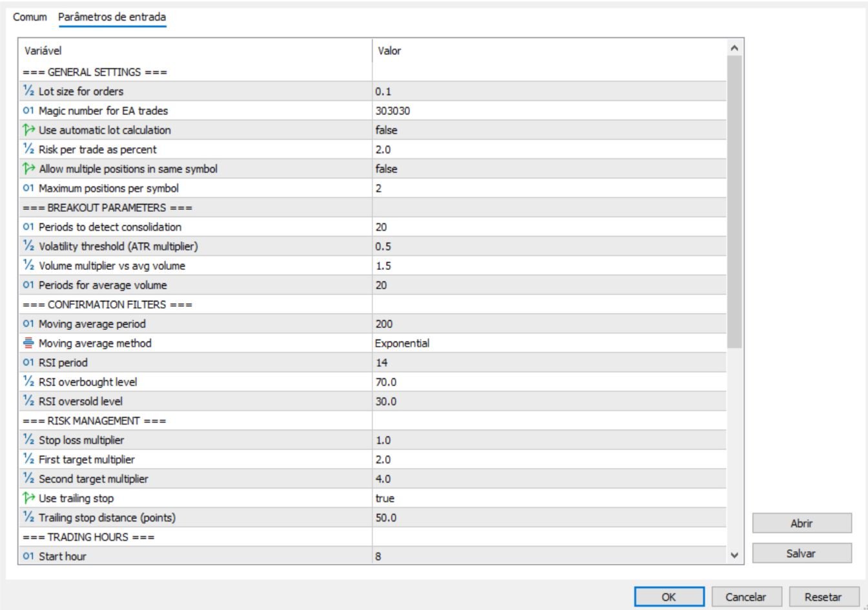Click the integer icon beside Start hour
This screenshot has width=868, height=610.
pos(28,556)
